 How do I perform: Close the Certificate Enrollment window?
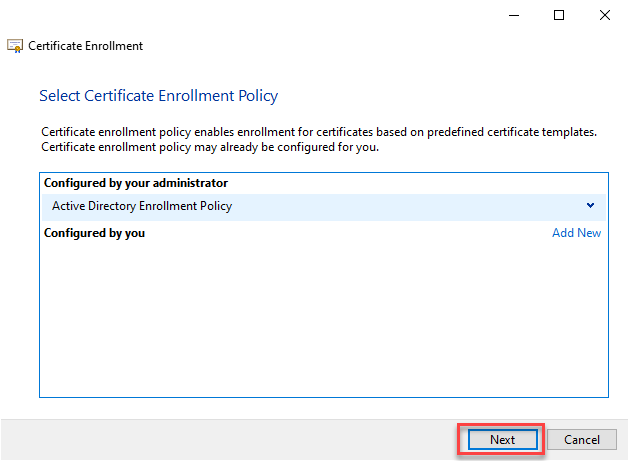pos(605,15)
